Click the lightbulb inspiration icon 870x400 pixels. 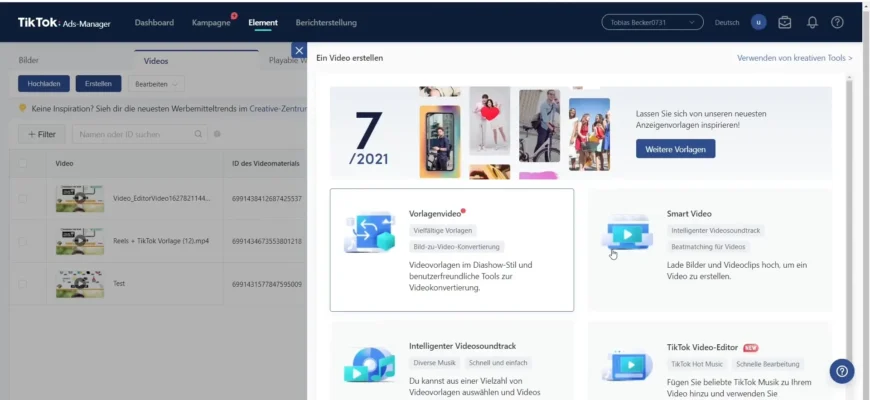[23, 108]
